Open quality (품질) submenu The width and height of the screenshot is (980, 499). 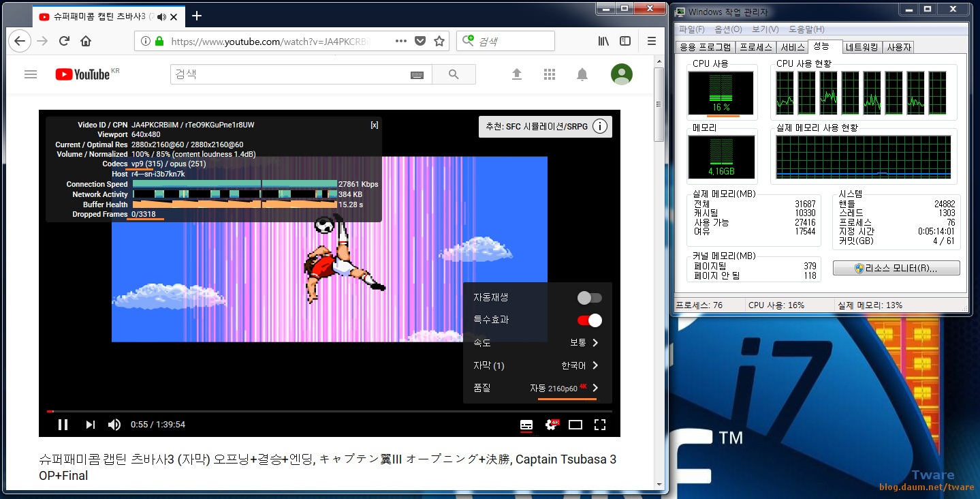point(537,388)
